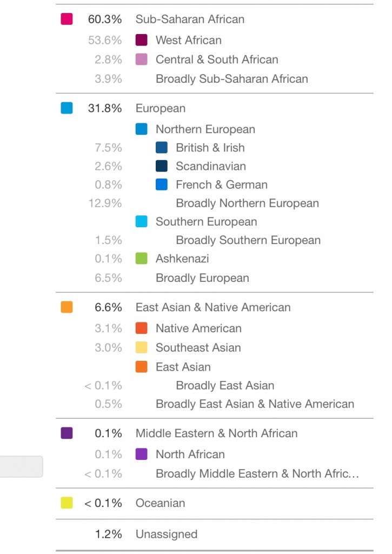Click the East Asian & Native American heading

click(212, 307)
